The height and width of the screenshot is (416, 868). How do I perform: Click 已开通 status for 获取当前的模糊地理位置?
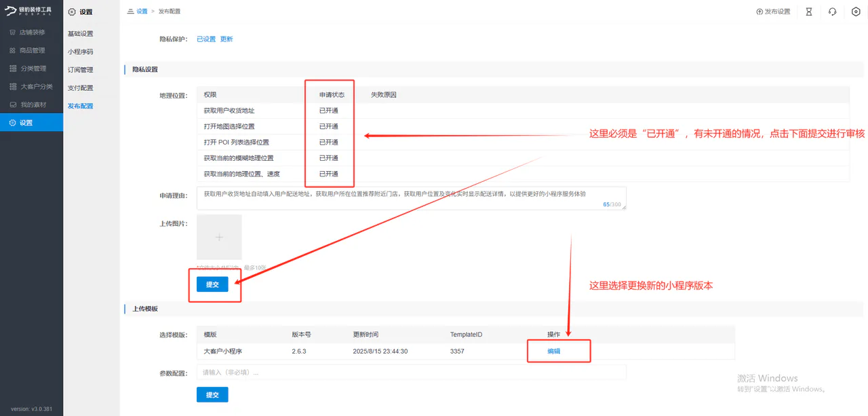point(329,158)
